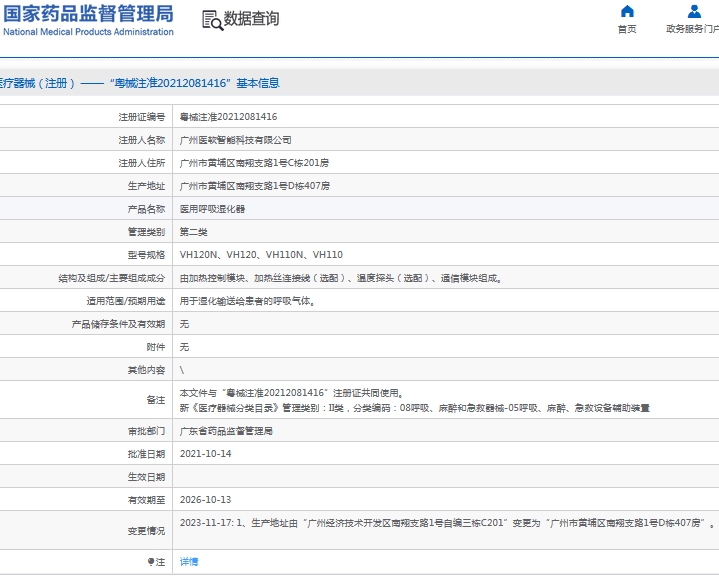Select the remark line starting 新《医疗器械分类目录》
719x576 pixels.
415,408
